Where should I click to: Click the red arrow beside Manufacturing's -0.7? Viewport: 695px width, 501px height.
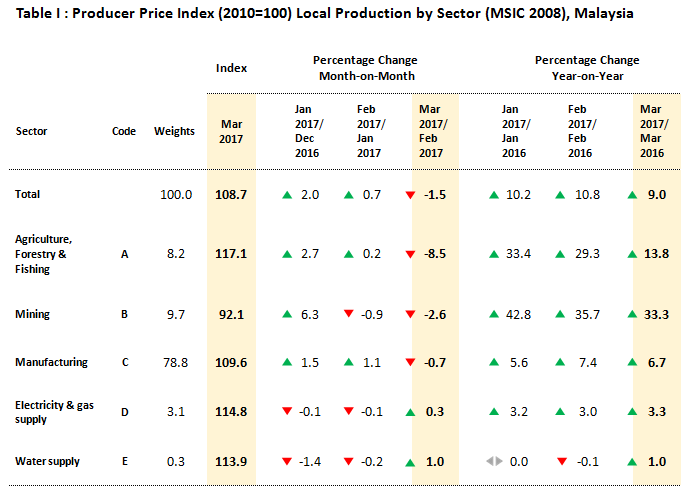(410, 362)
